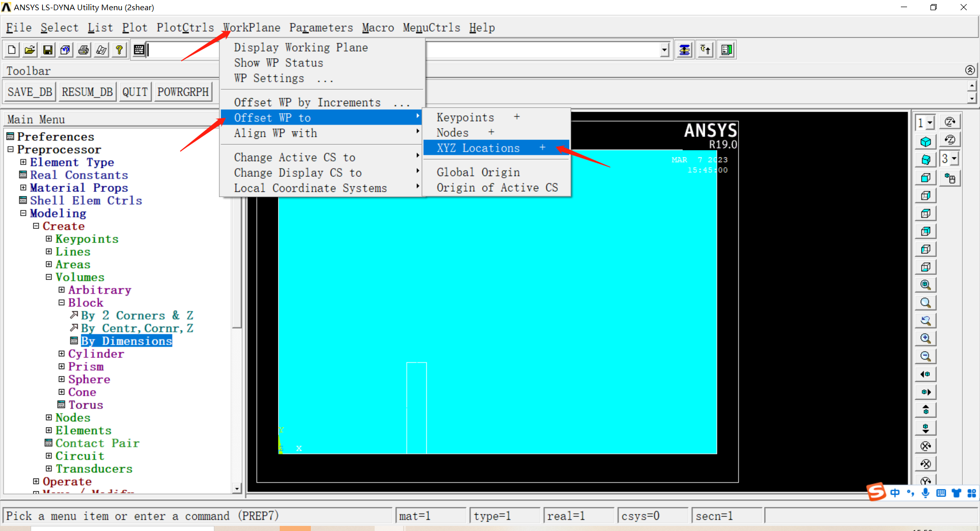Collapse the Modeling tree node
Image resolution: width=980 pixels, height=531 pixels.
pos(23,213)
